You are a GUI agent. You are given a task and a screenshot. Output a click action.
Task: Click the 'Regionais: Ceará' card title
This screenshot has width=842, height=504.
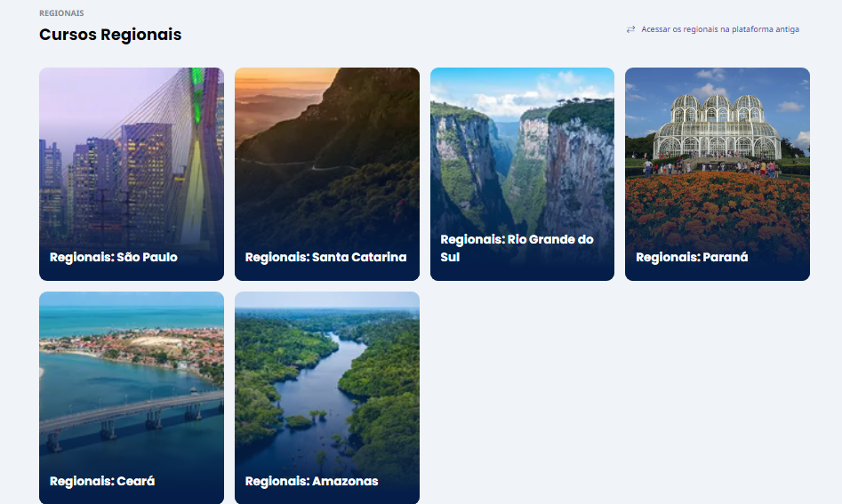click(x=102, y=481)
